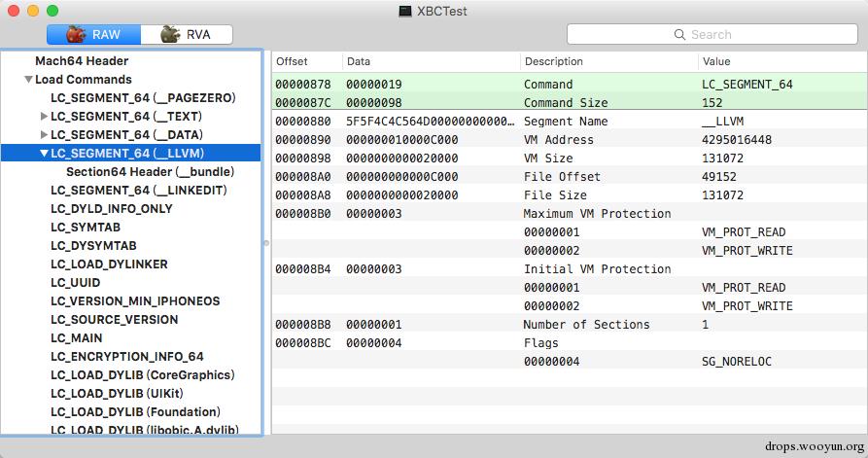
Task: Select the Segment Name row
Action: pos(569,122)
